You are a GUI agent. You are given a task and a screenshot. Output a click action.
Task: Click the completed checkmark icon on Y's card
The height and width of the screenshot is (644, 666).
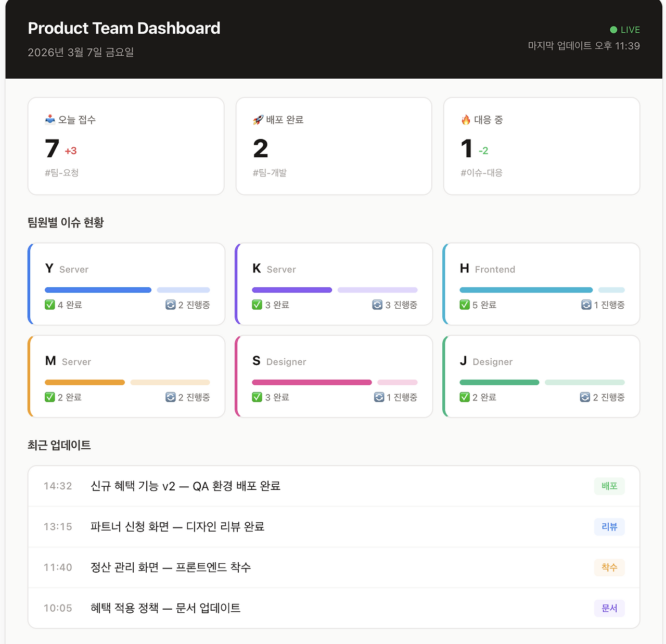[x=48, y=305]
